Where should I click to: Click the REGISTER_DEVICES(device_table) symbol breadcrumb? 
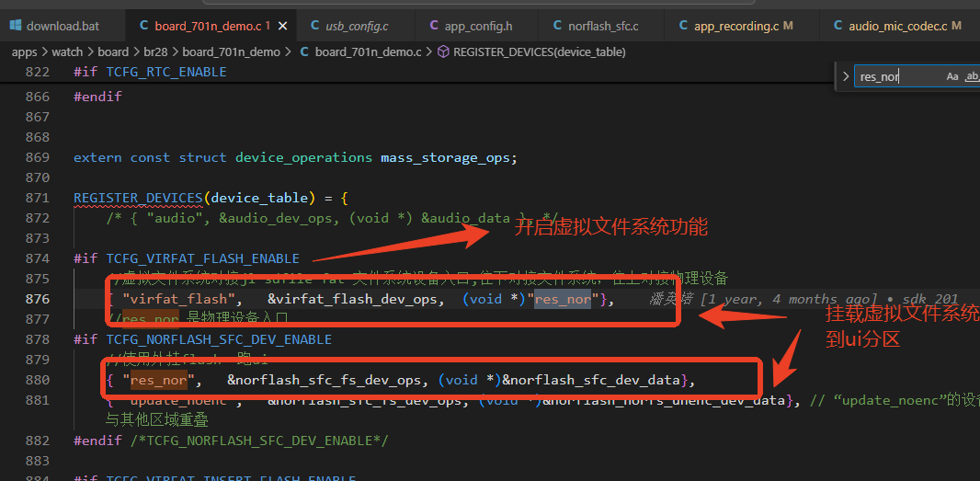tap(540, 52)
